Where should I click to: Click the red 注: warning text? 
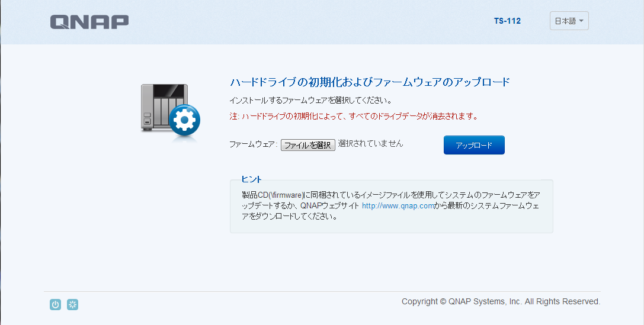click(354, 117)
